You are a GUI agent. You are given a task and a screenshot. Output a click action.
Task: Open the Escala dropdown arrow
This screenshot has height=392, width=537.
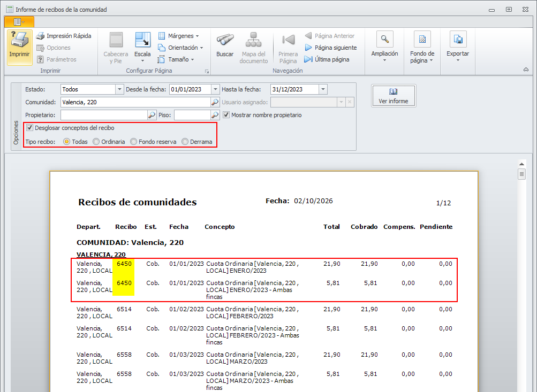click(x=142, y=61)
